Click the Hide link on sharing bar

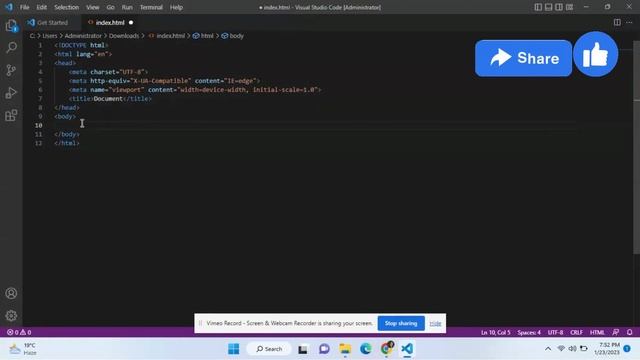tap(435, 323)
